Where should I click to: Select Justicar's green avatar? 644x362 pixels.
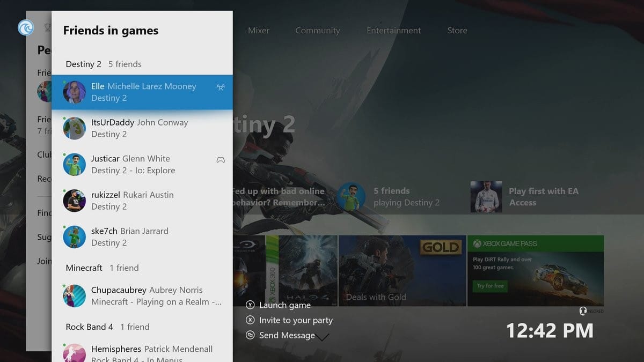point(75,165)
